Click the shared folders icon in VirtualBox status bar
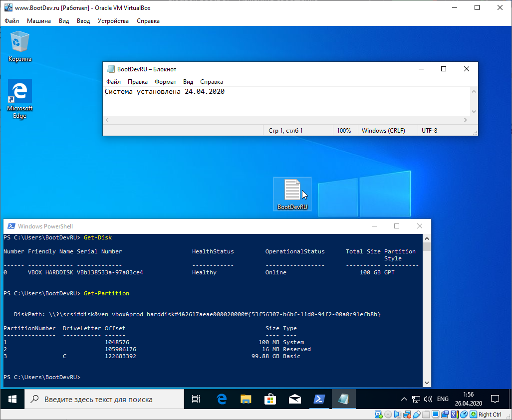Viewport: 512px width, 420px height. click(x=426, y=415)
